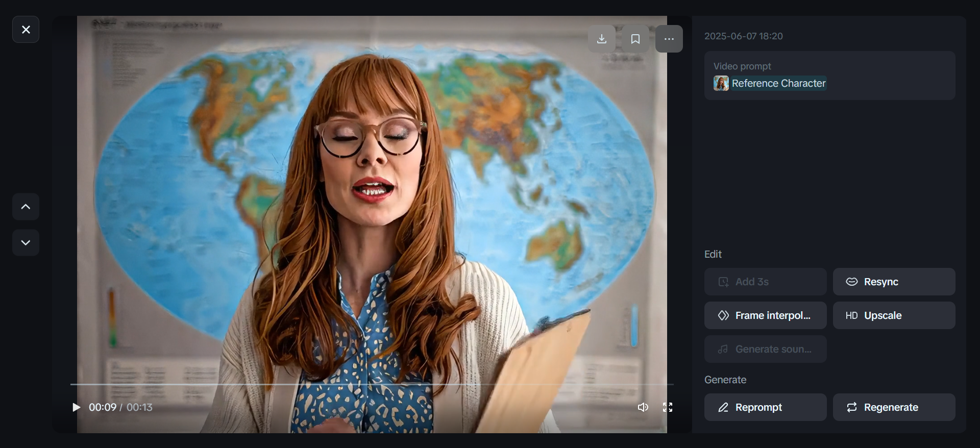Open the more options menu
Screen dimensions: 980x448
click(x=669, y=39)
